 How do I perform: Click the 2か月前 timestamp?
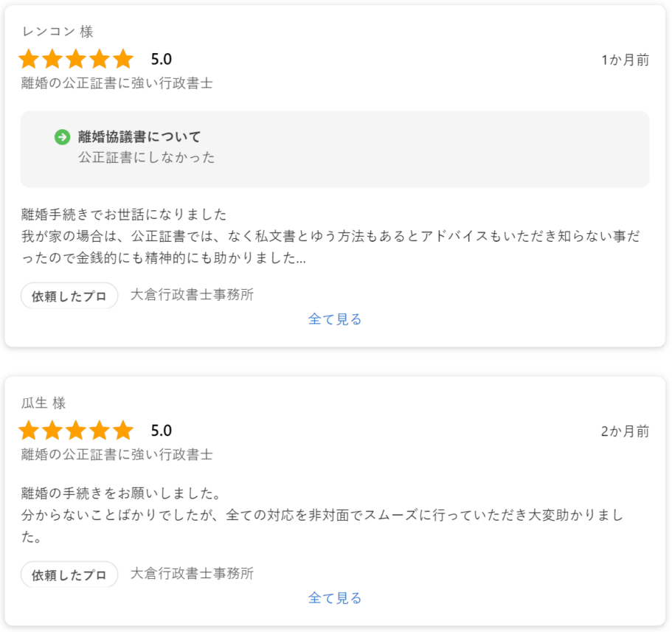pyautogui.click(x=625, y=431)
